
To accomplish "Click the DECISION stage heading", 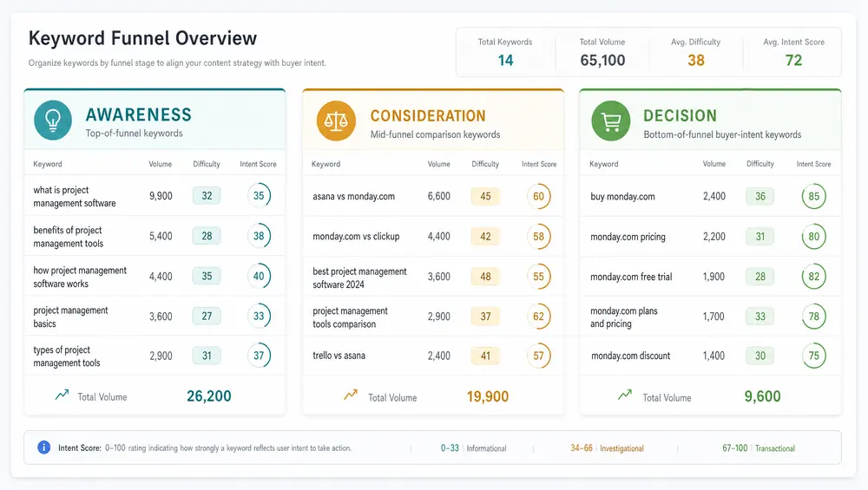I will coord(680,115).
